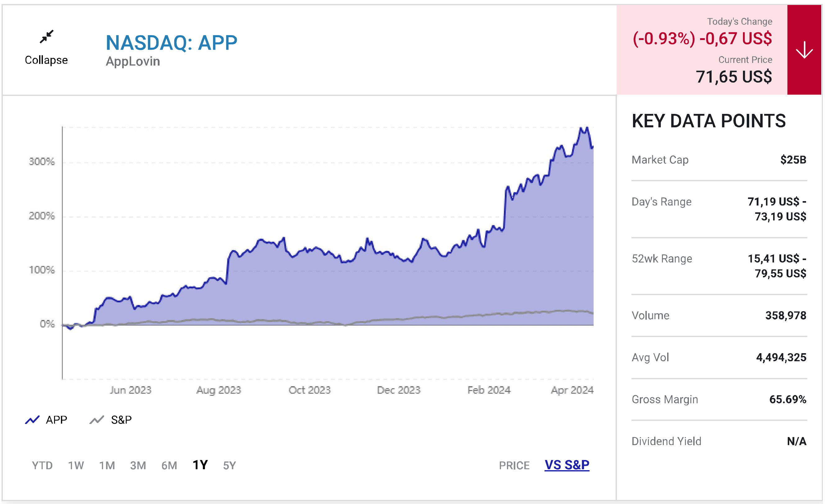This screenshot has width=825, height=504.
Task: Select the 1M time range
Action: pyautogui.click(x=107, y=466)
